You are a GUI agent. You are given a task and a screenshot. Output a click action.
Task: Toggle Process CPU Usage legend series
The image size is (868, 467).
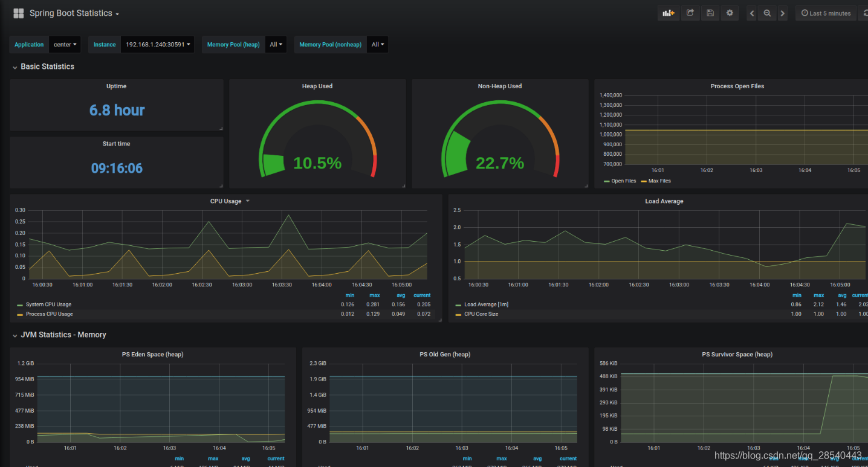click(50, 314)
